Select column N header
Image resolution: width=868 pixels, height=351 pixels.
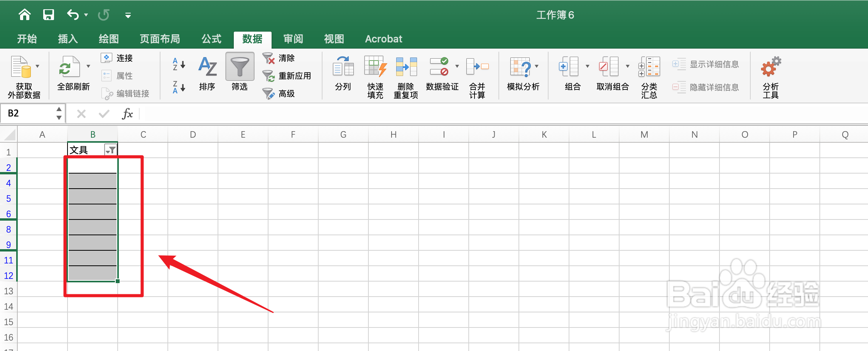[694, 135]
